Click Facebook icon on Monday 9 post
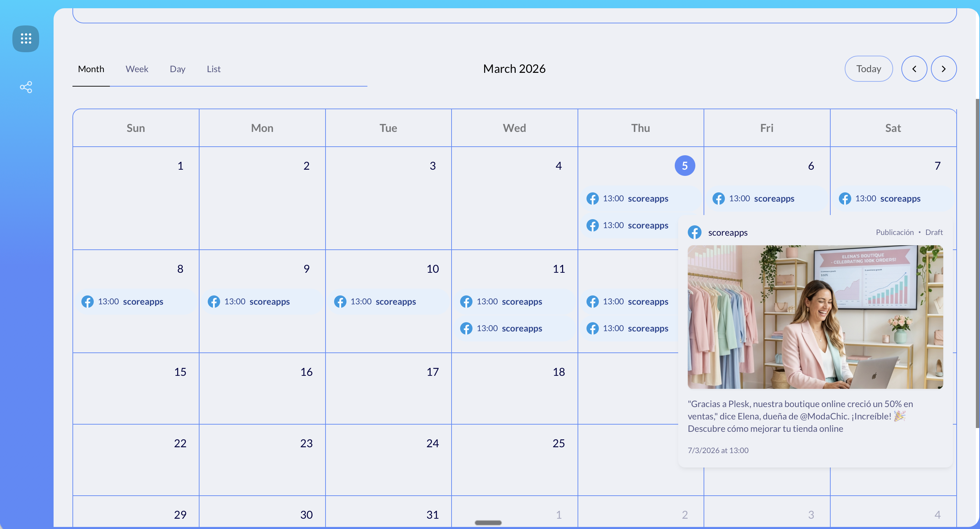This screenshot has width=980, height=529. pyautogui.click(x=214, y=301)
